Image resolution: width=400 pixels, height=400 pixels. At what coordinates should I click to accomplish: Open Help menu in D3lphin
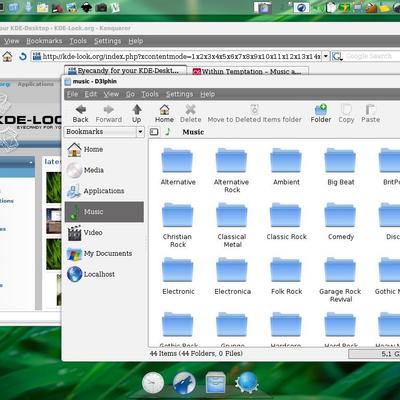pyautogui.click(x=207, y=94)
